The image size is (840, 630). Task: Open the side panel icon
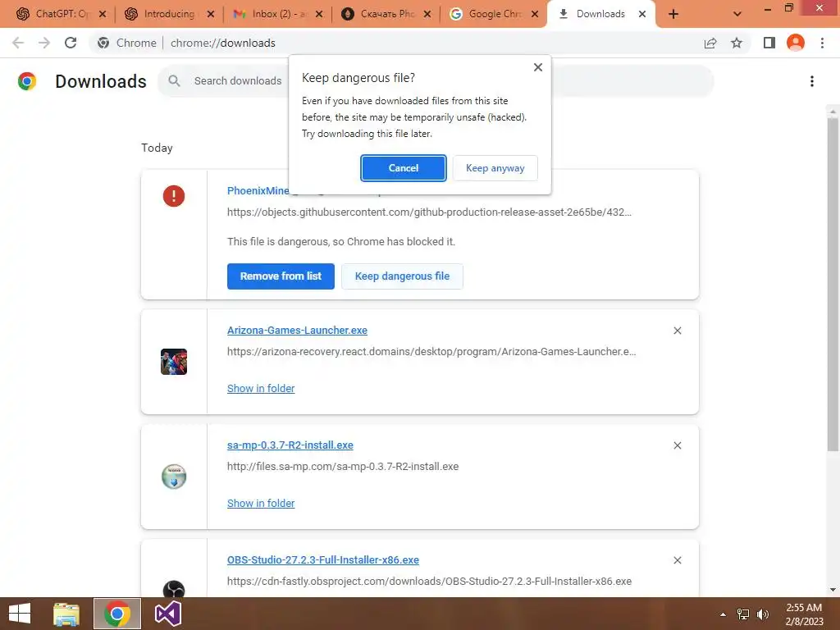[769, 43]
